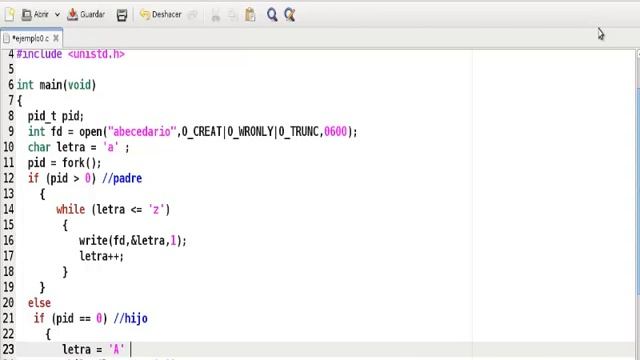Viewport: 640px width, 360px height.
Task: Click "pid_t pid;" on line 8
Action: pyautogui.click(x=56, y=116)
